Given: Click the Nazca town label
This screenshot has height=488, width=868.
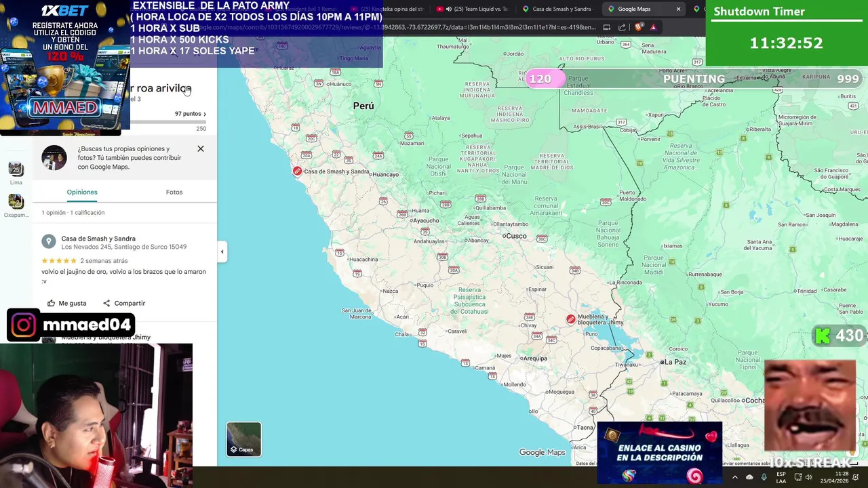Looking at the screenshot, I should [390, 291].
